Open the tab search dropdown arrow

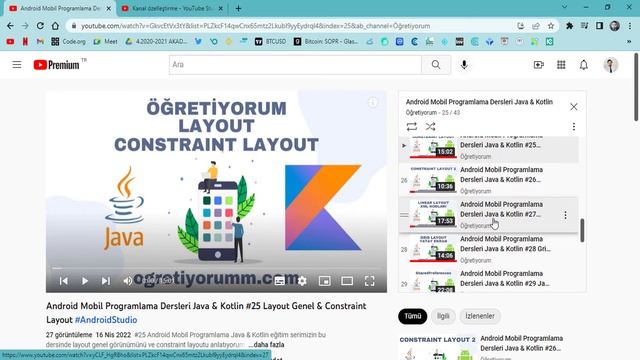click(x=564, y=7)
